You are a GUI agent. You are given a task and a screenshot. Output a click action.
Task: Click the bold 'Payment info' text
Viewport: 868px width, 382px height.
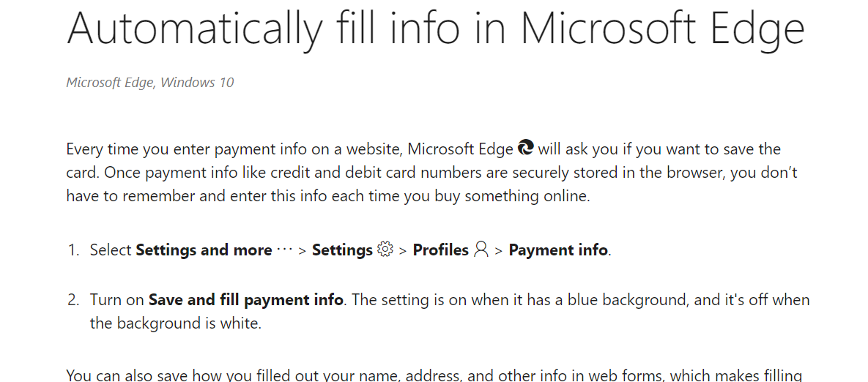pyautogui.click(x=558, y=250)
